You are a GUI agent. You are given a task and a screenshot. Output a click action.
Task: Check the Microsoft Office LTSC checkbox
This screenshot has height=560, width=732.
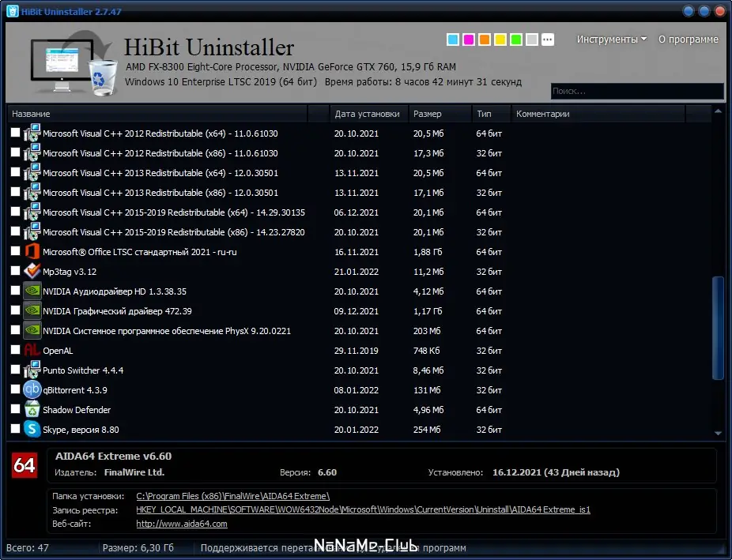pos(15,251)
